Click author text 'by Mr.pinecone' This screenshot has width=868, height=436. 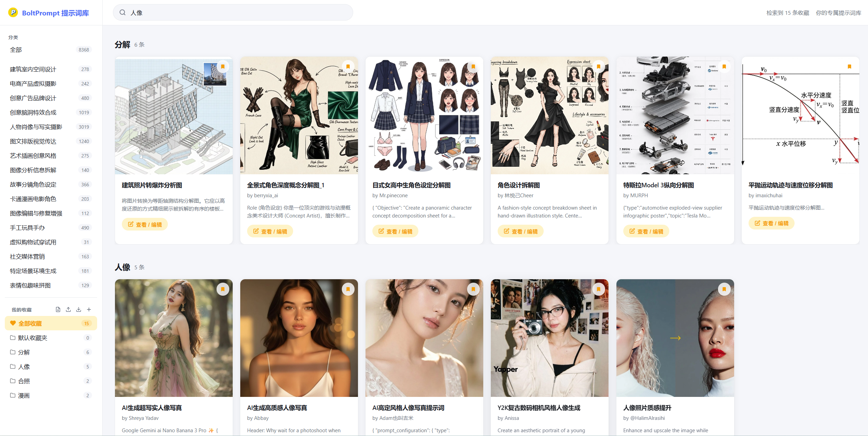(x=390, y=196)
